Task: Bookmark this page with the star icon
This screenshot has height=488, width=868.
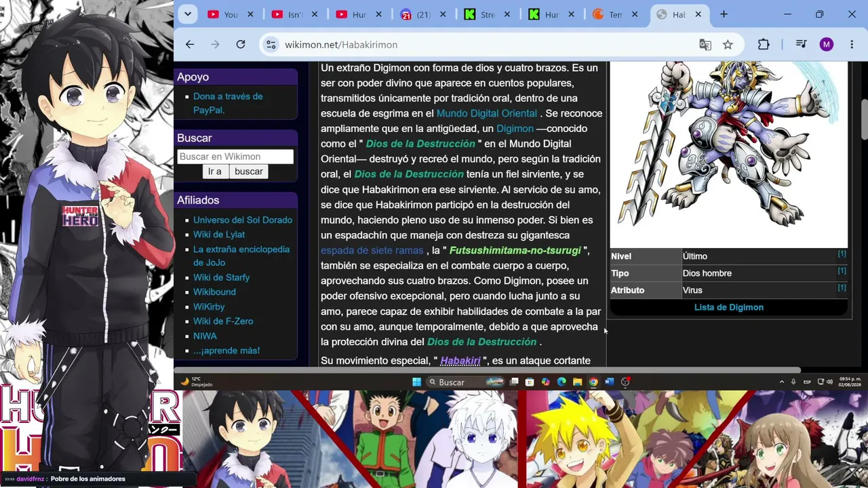Action: (728, 45)
